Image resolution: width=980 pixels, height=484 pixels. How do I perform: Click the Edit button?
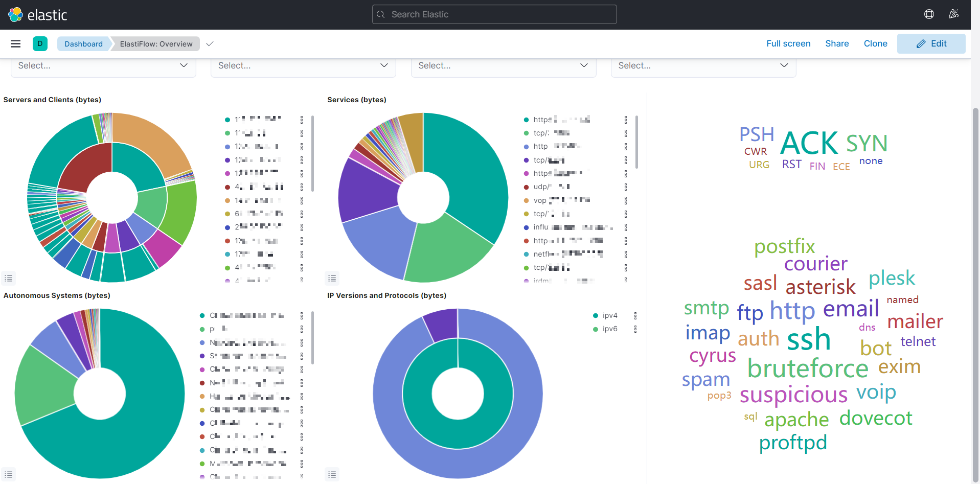coord(931,43)
